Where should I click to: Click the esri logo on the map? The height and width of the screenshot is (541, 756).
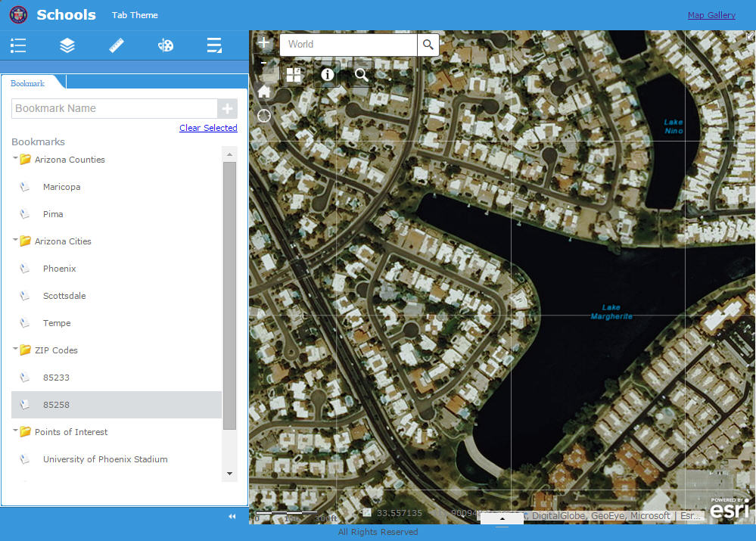pos(730,508)
